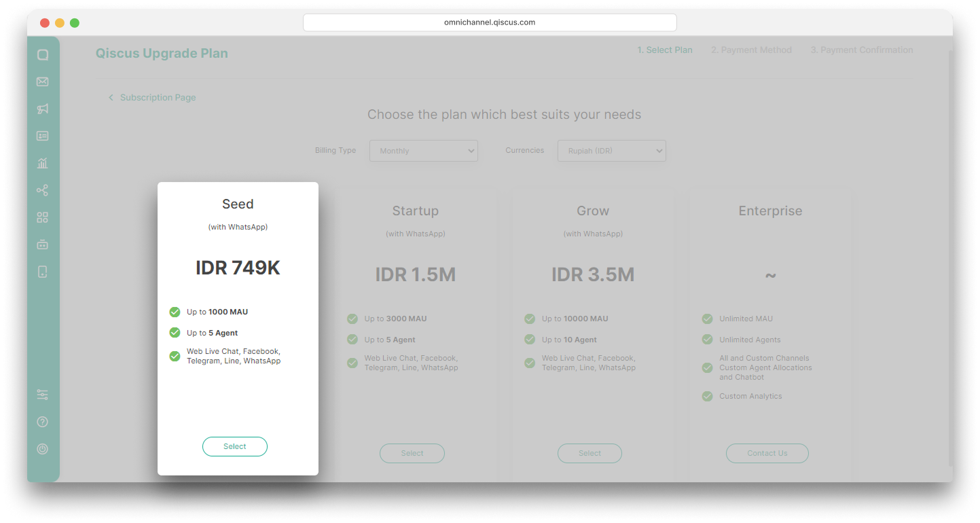Click the Startup plan title
This screenshot has height=523, width=980.
416,211
